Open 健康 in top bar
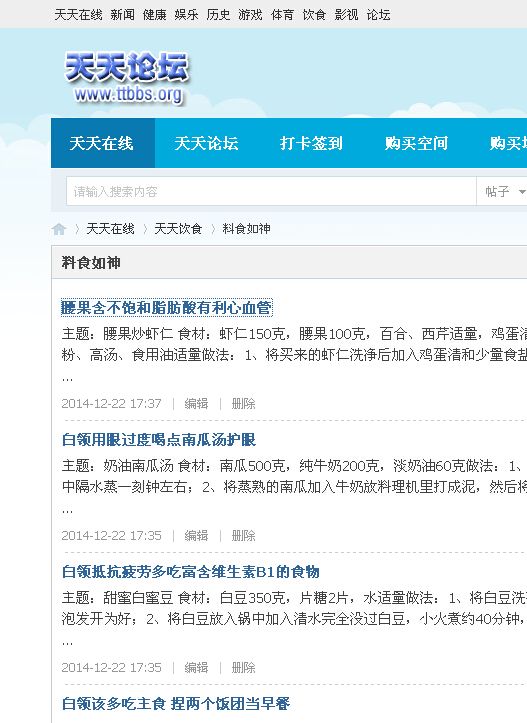This screenshot has height=723, width=527. tap(154, 15)
